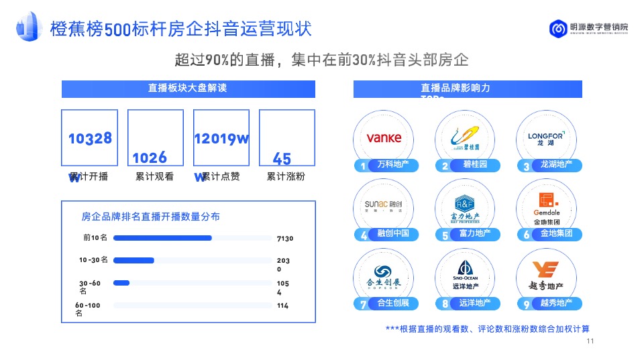The width and height of the screenshot is (644, 362).
Task: Click the 累计开播 label
Action: point(89,176)
